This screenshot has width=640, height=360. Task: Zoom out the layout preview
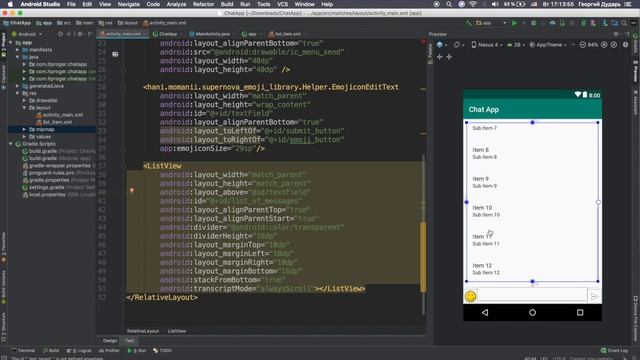point(583,45)
